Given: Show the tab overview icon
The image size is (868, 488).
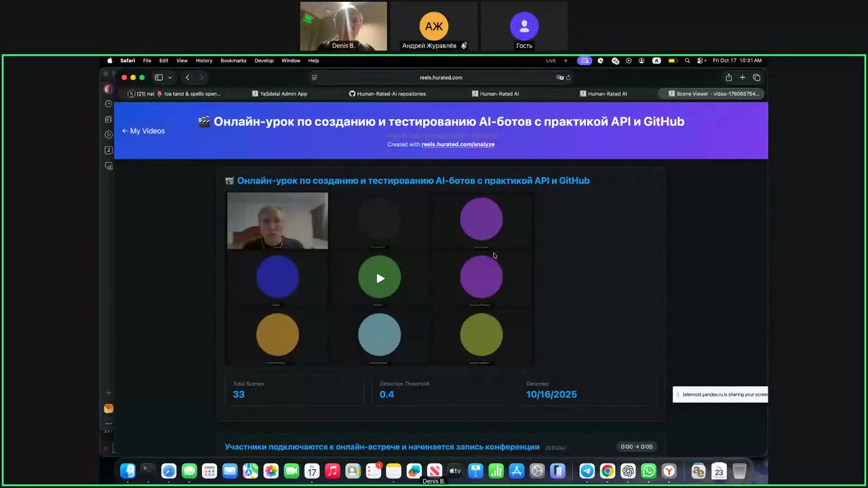Looking at the screenshot, I should tap(757, 77).
